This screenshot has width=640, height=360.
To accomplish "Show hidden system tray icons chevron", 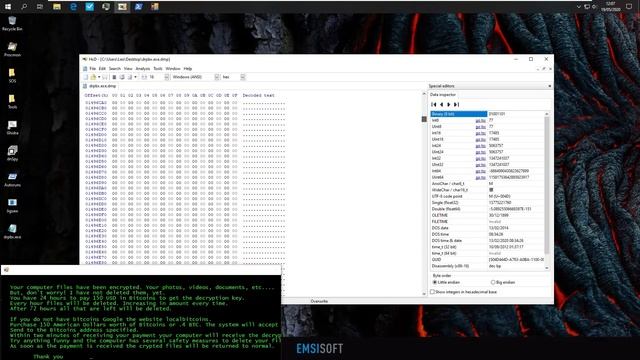I will click(x=579, y=7).
